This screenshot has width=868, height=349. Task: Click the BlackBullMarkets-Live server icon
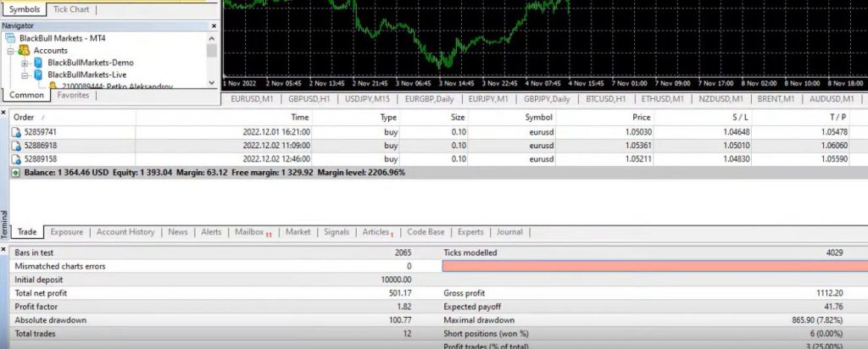(x=39, y=75)
